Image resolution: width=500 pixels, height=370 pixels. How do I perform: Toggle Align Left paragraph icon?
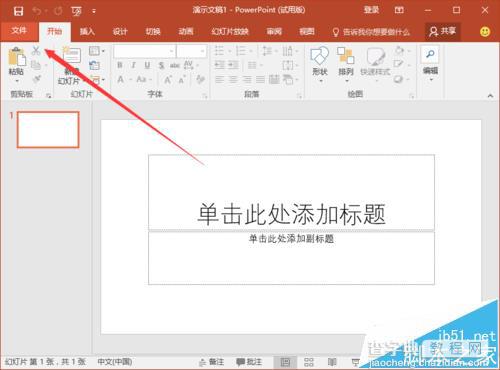click(219, 79)
